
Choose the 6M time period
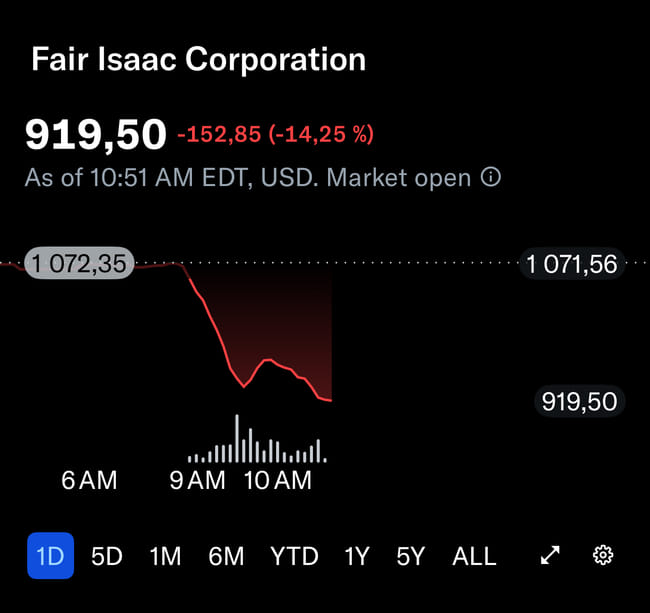(x=226, y=556)
